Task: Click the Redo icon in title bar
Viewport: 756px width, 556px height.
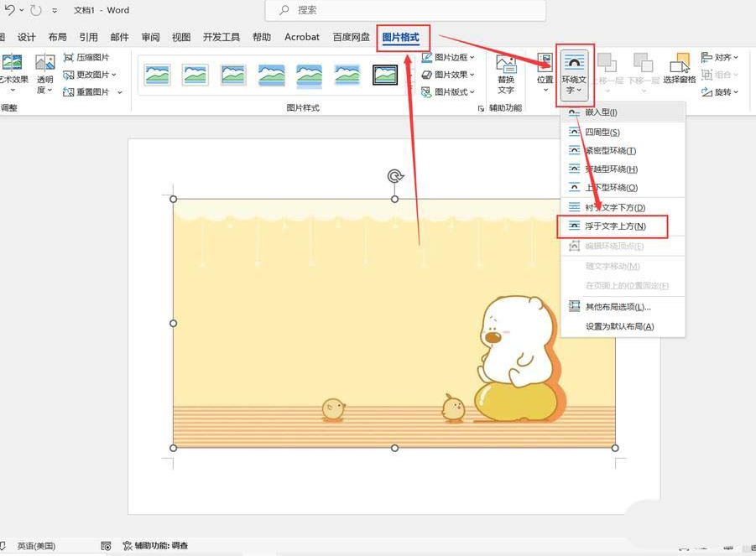Action: 36,9
